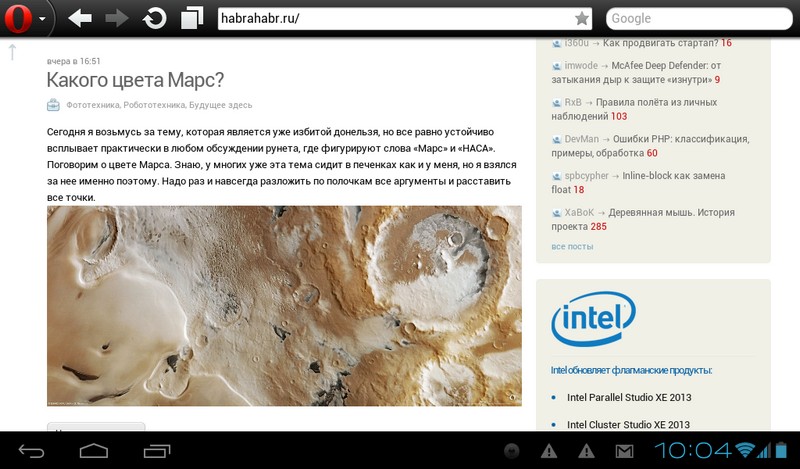
Task: Tap the Wi-Fi status icon
Action: tap(745, 450)
